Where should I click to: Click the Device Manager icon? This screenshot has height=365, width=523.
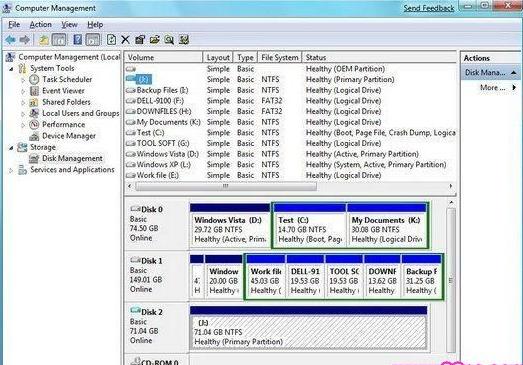coord(34,136)
